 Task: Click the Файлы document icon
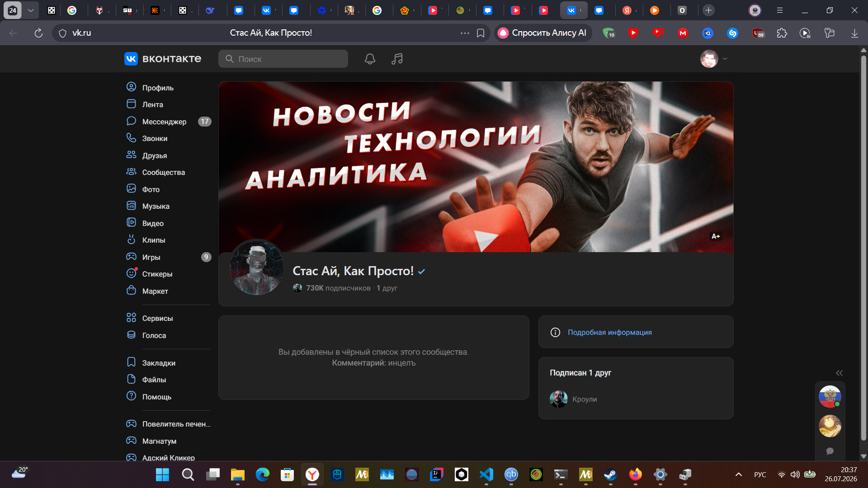pyautogui.click(x=131, y=379)
